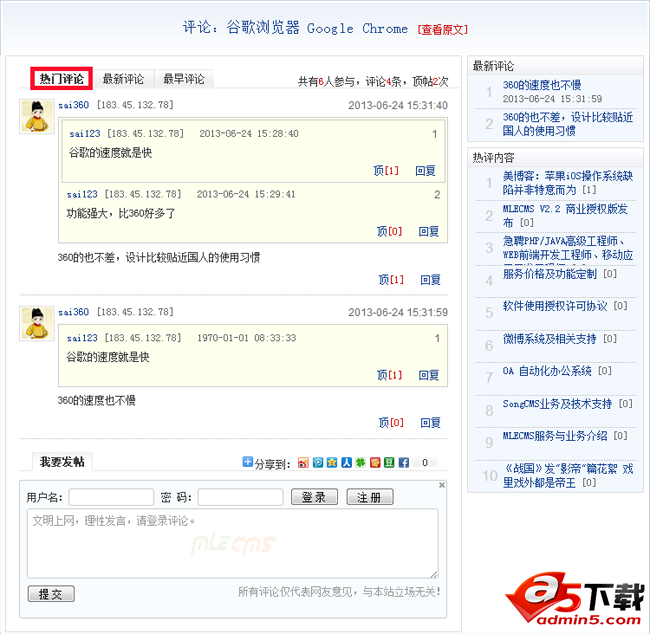Click the 注册 button
This screenshot has height=634, width=650.
click(x=370, y=497)
